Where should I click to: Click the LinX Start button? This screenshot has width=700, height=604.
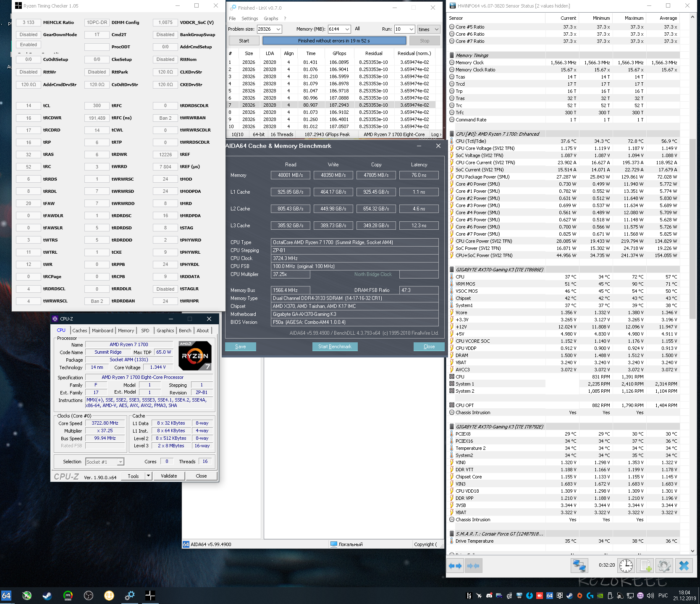click(244, 41)
